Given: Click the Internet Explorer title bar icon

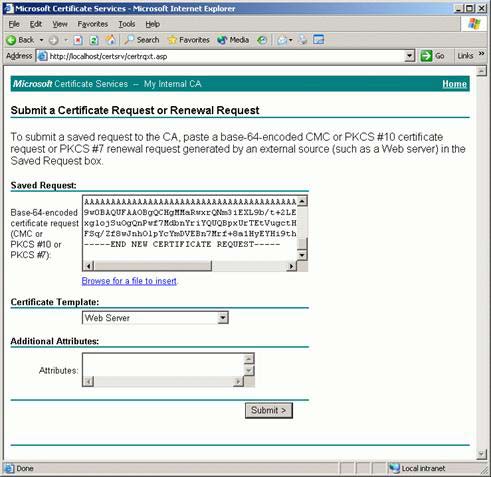Looking at the screenshot, I should tap(9, 9).
